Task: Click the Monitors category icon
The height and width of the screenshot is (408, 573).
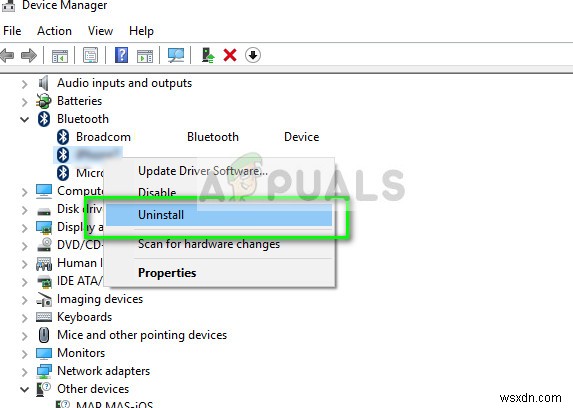Action: pos(44,353)
